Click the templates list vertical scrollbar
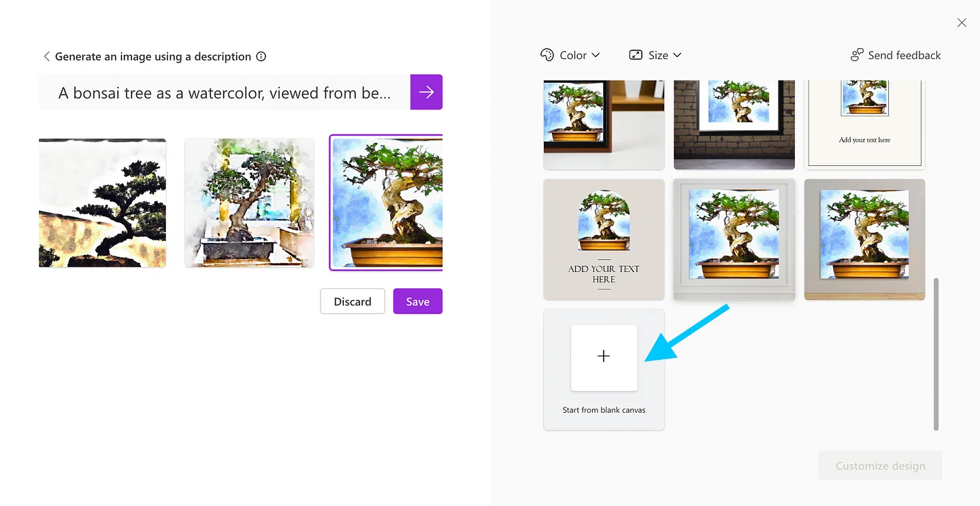 [936, 354]
